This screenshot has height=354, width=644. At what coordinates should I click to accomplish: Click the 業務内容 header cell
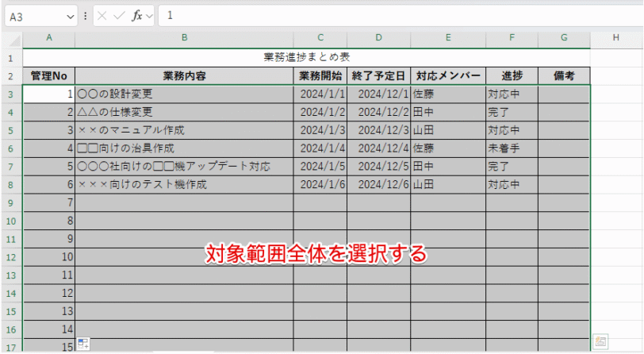185,76
